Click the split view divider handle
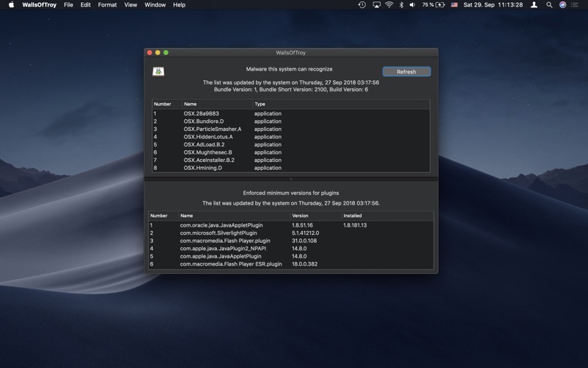Viewport: 588px width, 368px height. pyautogui.click(x=291, y=179)
